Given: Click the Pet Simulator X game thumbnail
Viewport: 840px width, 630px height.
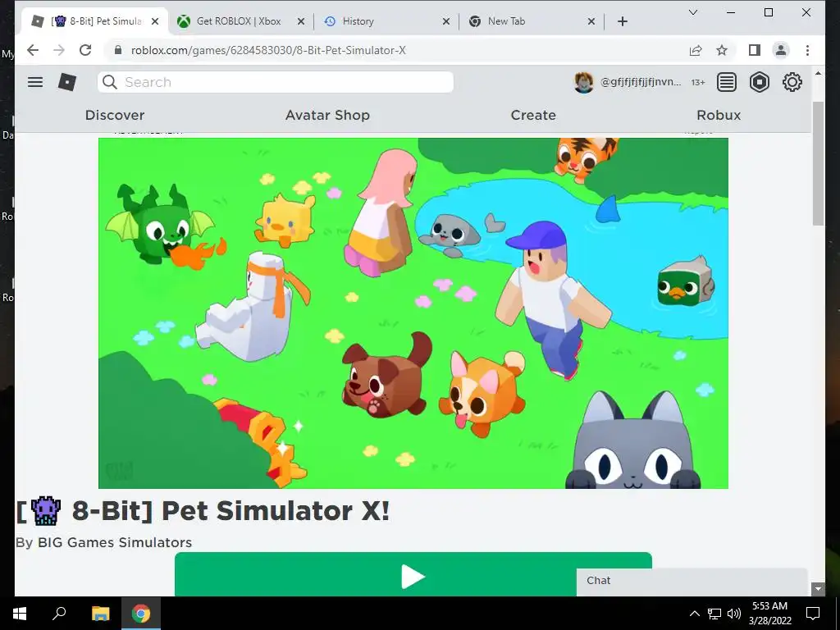Looking at the screenshot, I should (413, 313).
